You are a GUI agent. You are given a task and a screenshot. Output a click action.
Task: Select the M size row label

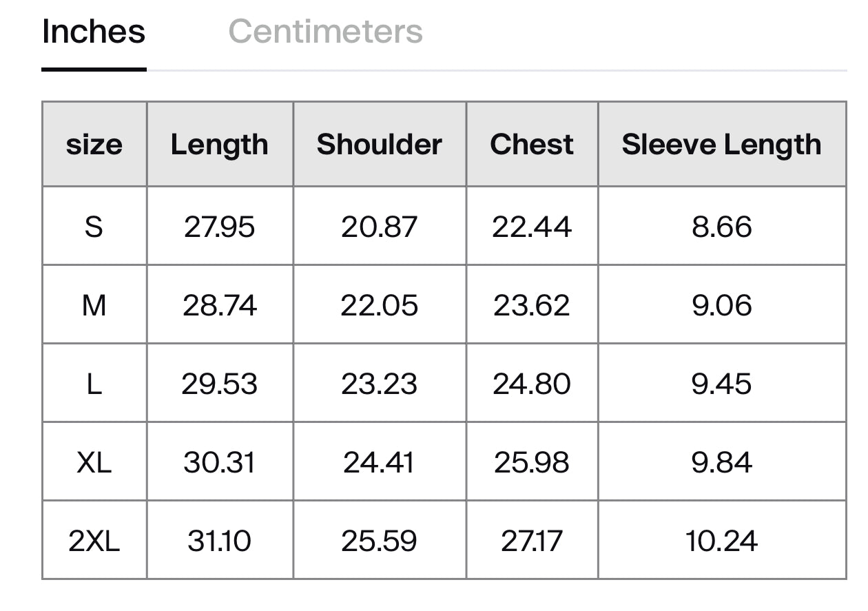[x=94, y=305]
